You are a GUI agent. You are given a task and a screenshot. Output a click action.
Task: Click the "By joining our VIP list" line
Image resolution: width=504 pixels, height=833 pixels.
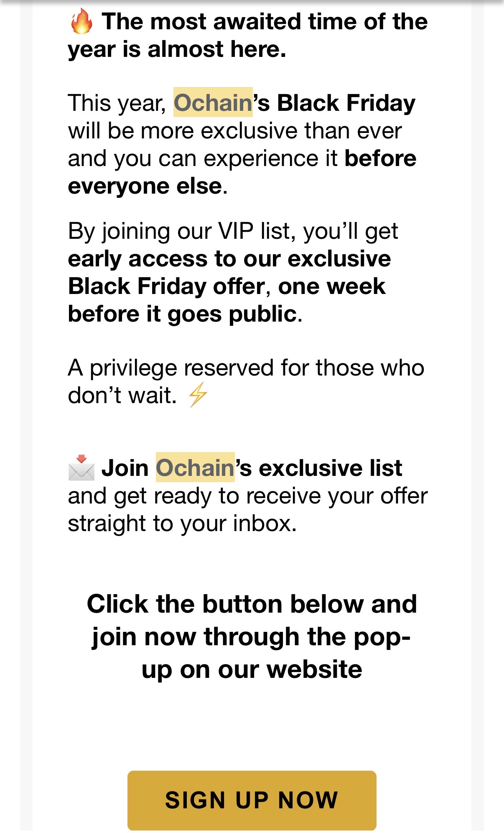pyautogui.click(x=233, y=231)
